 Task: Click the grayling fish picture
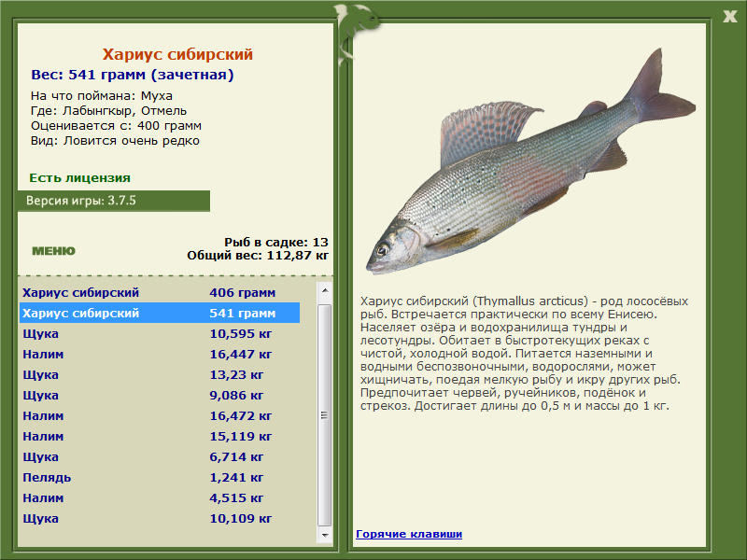530,161
